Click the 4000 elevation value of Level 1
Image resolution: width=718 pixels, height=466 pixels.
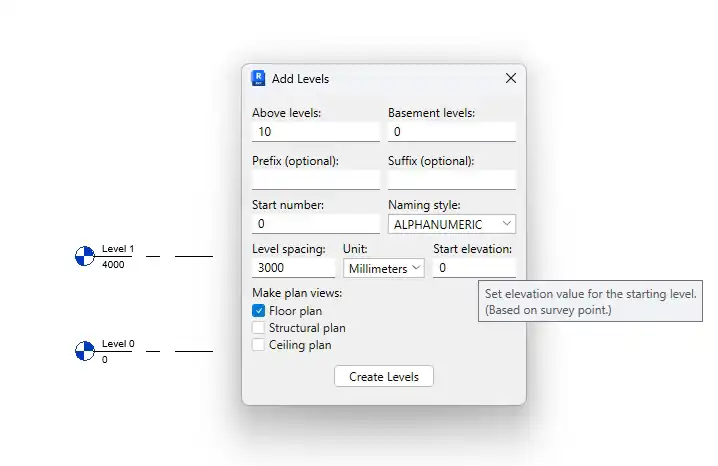(x=113, y=265)
